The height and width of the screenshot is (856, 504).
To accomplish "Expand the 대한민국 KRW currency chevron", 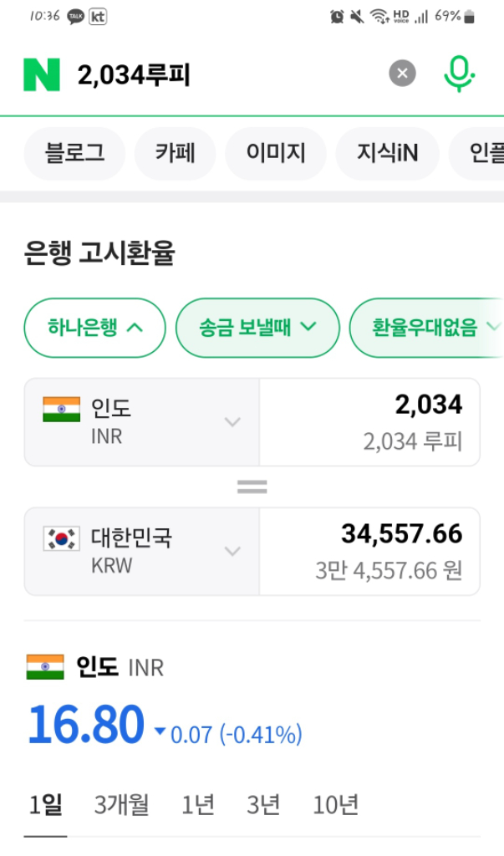I will [232, 551].
